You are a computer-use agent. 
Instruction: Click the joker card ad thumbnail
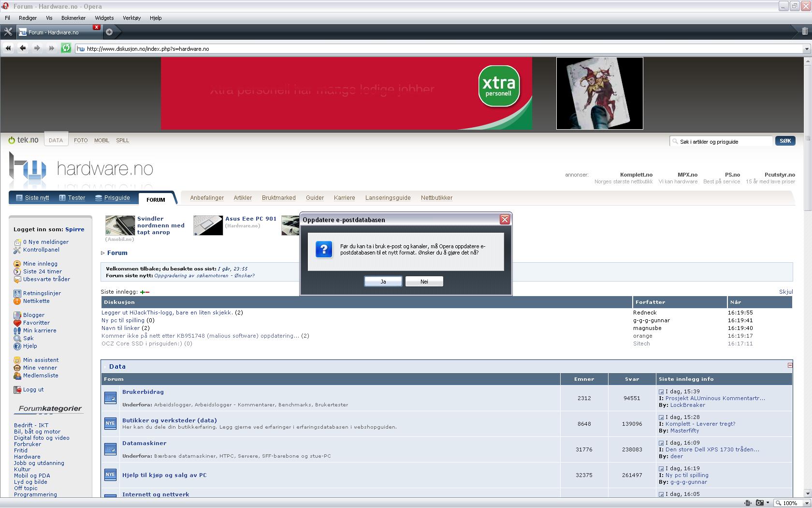(600, 93)
